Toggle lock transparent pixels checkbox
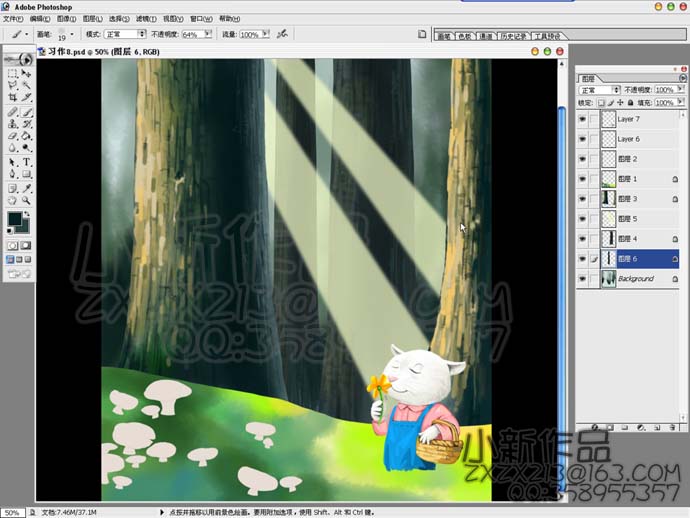 click(601, 103)
